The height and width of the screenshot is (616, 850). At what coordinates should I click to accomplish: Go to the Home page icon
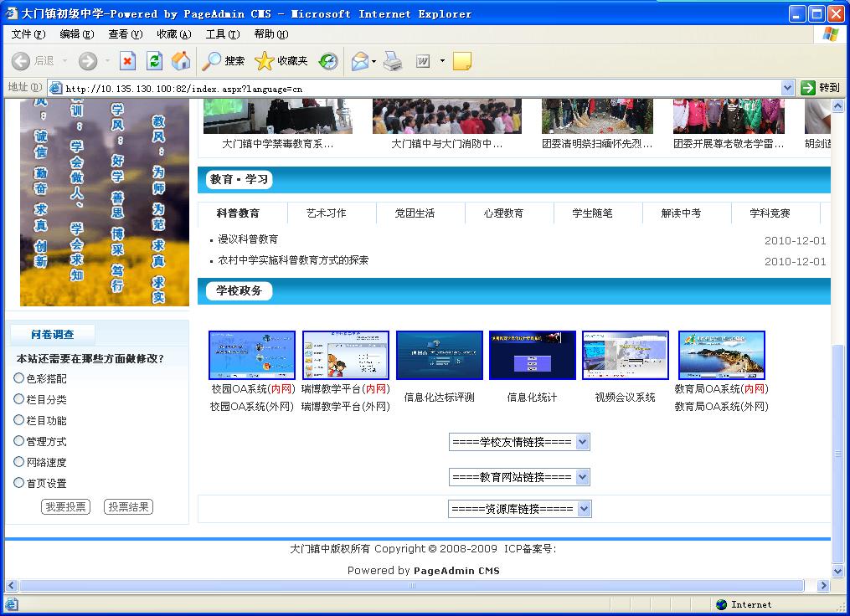click(x=180, y=61)
